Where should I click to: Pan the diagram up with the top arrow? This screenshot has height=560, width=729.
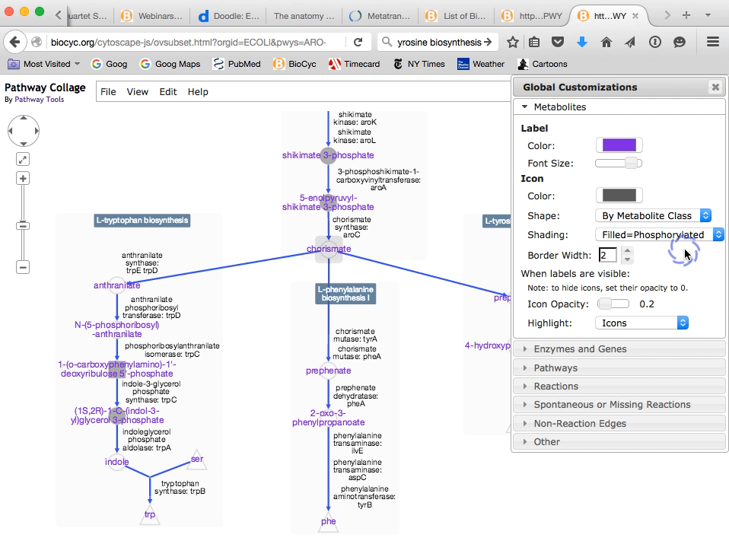(24, 119)
